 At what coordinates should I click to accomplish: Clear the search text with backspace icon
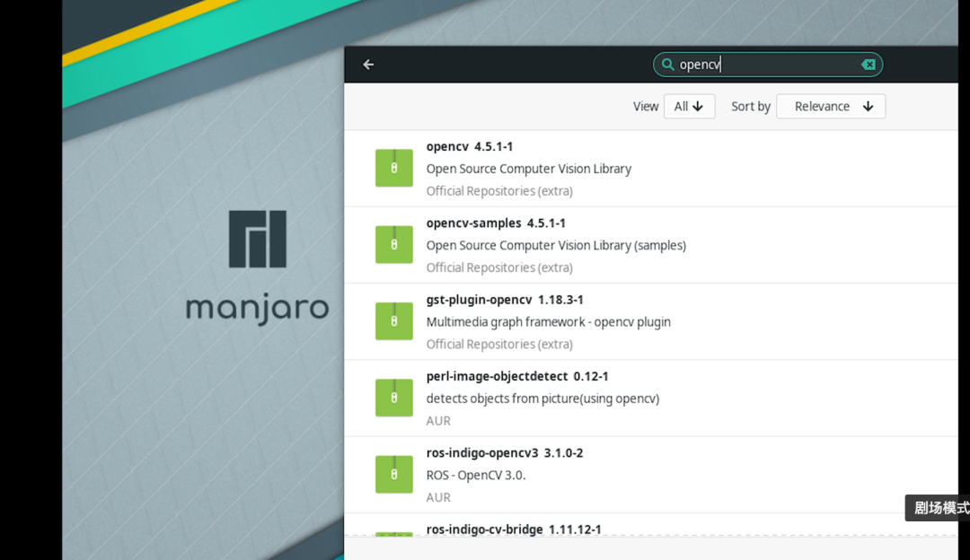tap(868, 65)
